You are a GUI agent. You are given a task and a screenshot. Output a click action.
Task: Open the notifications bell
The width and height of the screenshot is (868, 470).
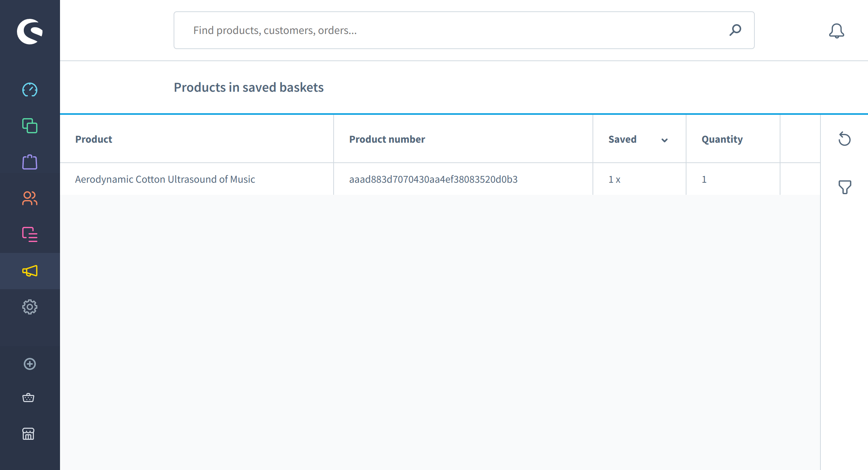(836, 31)
